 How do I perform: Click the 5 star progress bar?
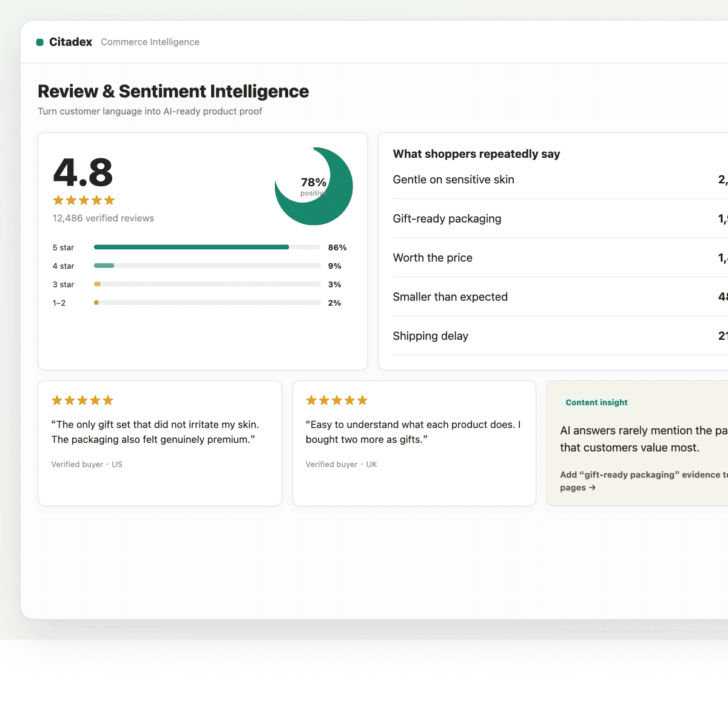tap(207, 248)
